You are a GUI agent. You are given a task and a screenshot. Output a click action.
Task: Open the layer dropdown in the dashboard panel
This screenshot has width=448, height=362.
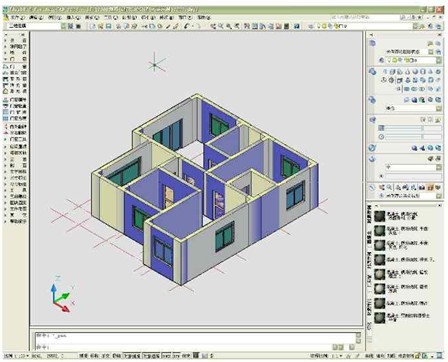[413, 60]
